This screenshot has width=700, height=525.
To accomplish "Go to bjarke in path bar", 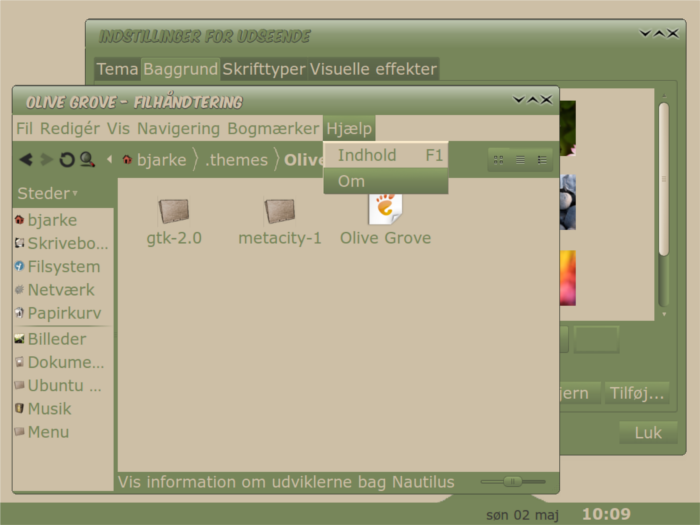I will coord(155,159).
